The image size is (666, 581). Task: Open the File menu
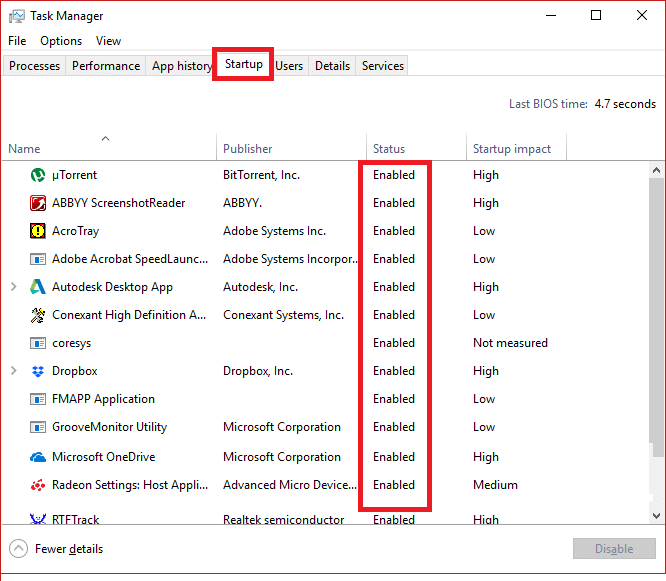click(x=17, y=41)
